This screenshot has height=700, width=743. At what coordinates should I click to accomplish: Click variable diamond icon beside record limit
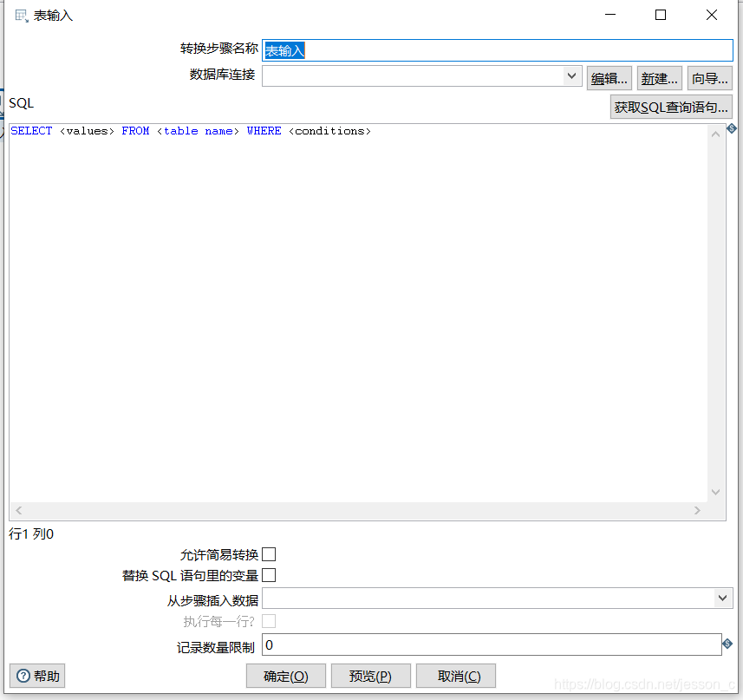[727, 644]
